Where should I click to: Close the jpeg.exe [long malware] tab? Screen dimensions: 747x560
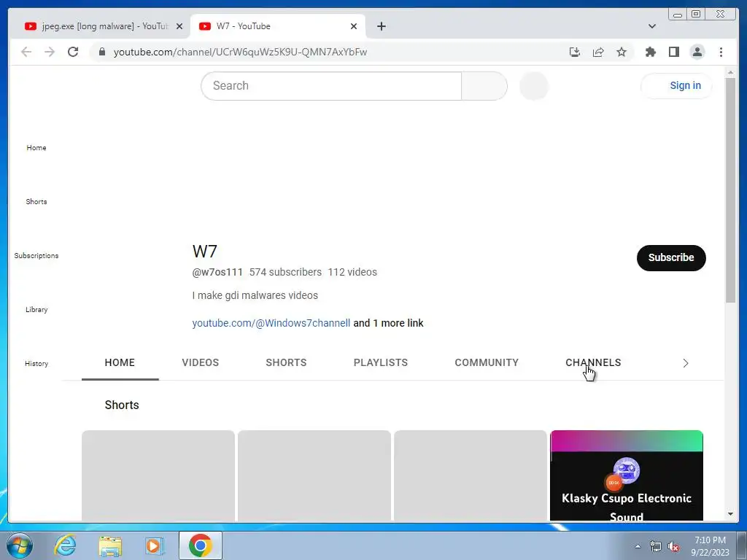point(179,26)
